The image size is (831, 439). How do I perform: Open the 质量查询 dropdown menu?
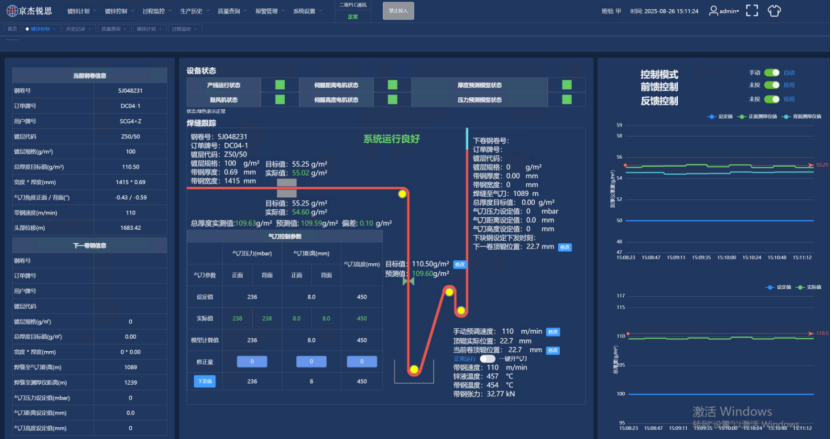pyautogui.click(x=232, y=11)
